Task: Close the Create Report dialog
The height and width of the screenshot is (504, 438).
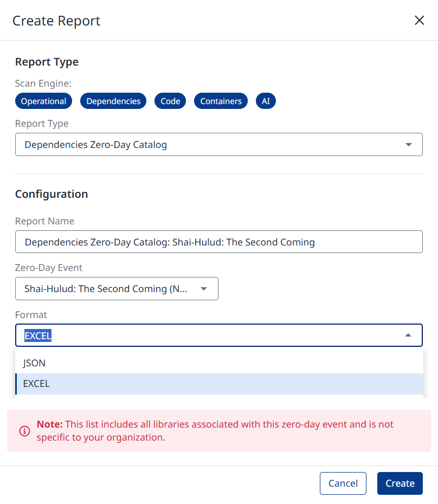Action: point(419,21)
